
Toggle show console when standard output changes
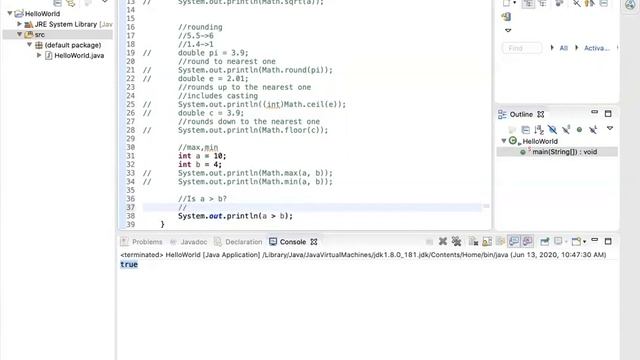coord(514,242)
